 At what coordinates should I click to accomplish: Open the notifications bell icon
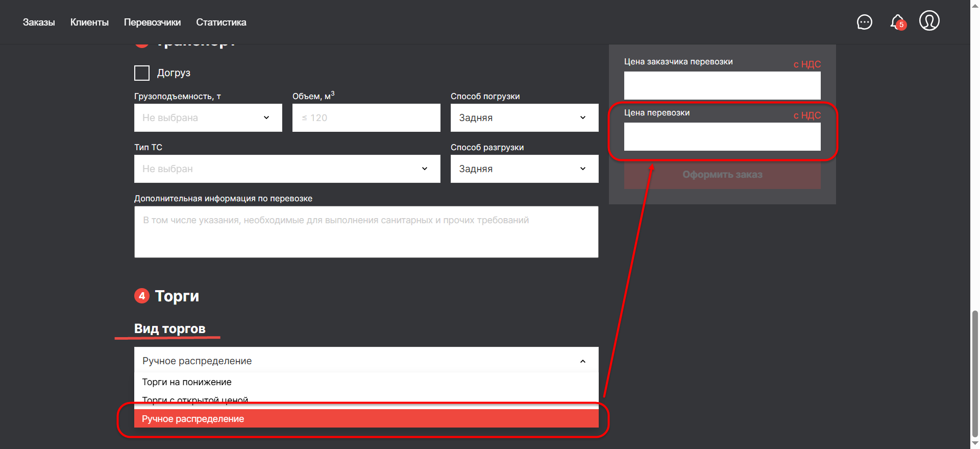tap(897, 22)
